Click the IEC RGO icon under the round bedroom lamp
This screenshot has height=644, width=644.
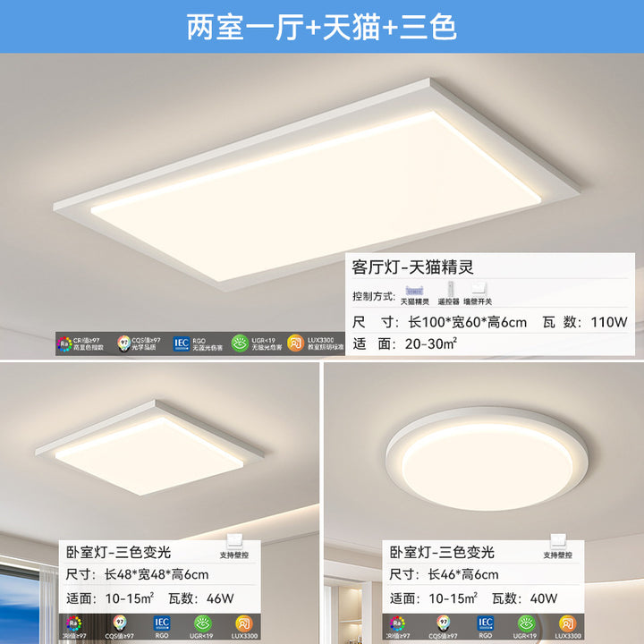(x=485, y=623)
